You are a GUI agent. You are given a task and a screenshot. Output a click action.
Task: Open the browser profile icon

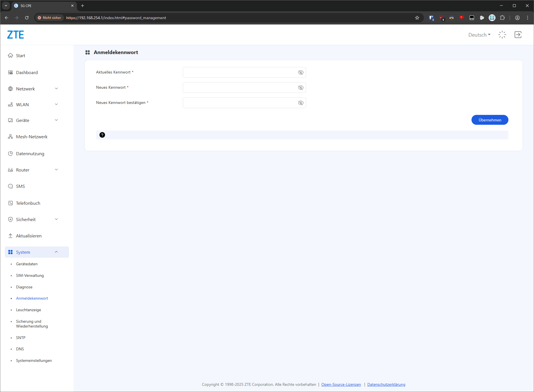[517, 18]
